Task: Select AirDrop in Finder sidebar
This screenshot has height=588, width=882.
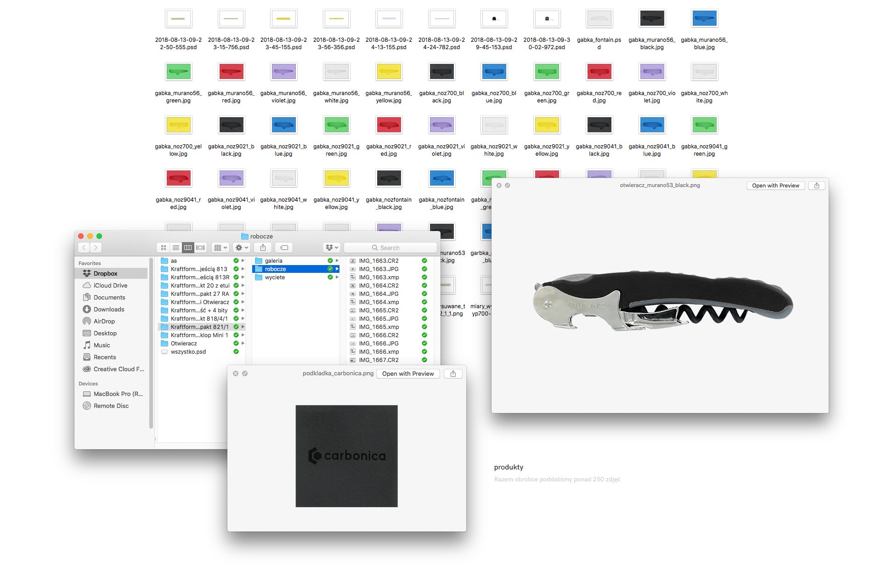Action: point(104,322)
